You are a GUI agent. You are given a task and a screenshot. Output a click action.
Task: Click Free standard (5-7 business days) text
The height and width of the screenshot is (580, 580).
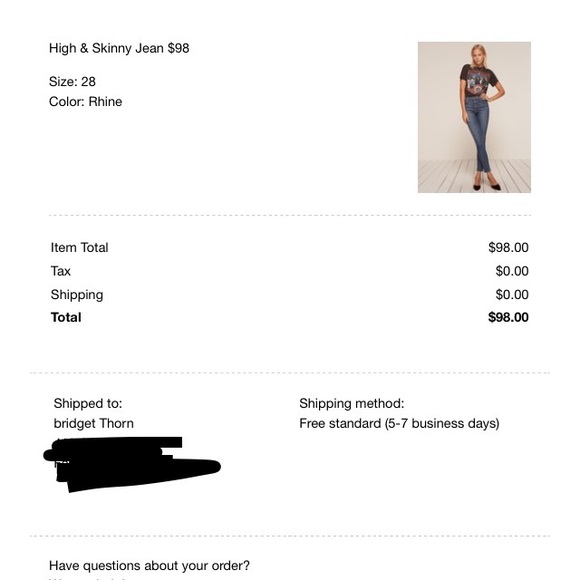pyautogui.click(x=399, y=424)
